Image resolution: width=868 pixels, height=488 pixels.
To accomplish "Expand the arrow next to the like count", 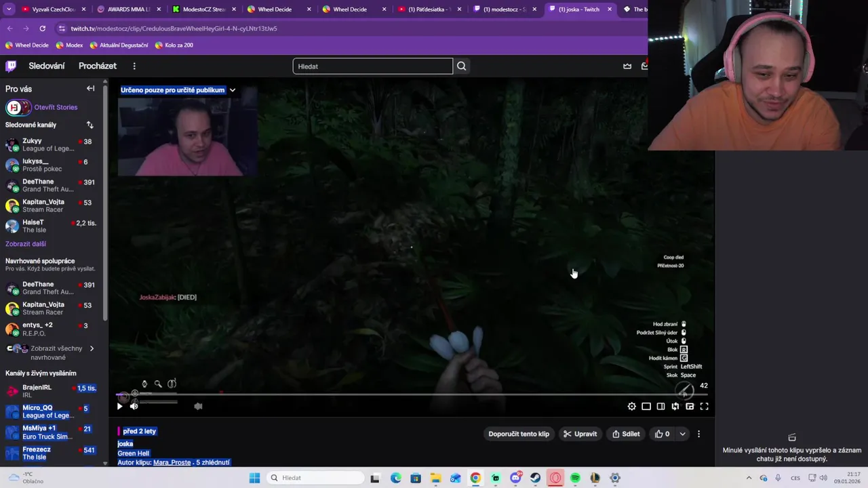I will [682, 434].
